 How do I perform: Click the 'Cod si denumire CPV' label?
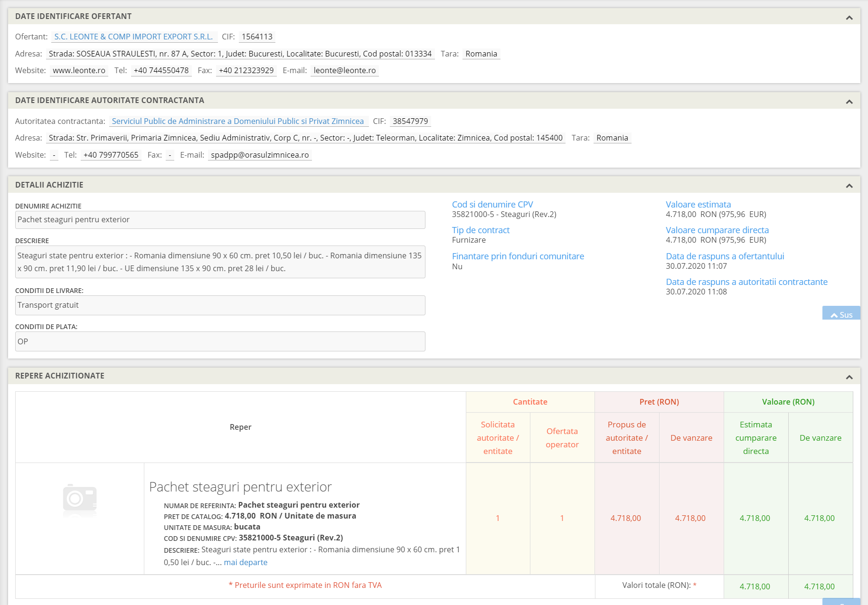(492, 204)
